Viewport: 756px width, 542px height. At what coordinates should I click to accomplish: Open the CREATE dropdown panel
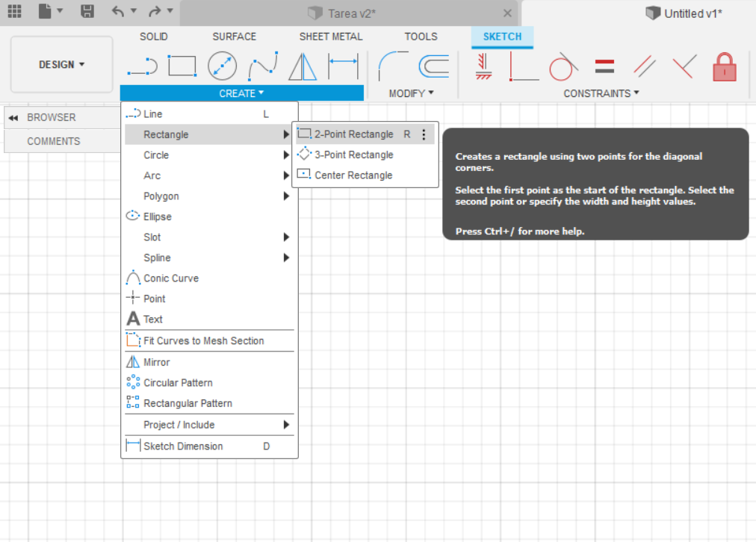(241, 93)
